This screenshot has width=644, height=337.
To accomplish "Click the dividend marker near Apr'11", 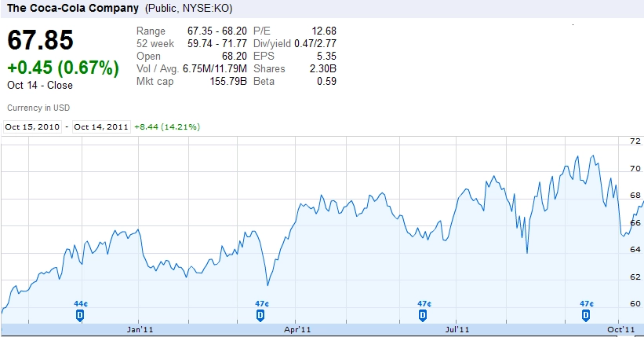I will click(260, 316).
